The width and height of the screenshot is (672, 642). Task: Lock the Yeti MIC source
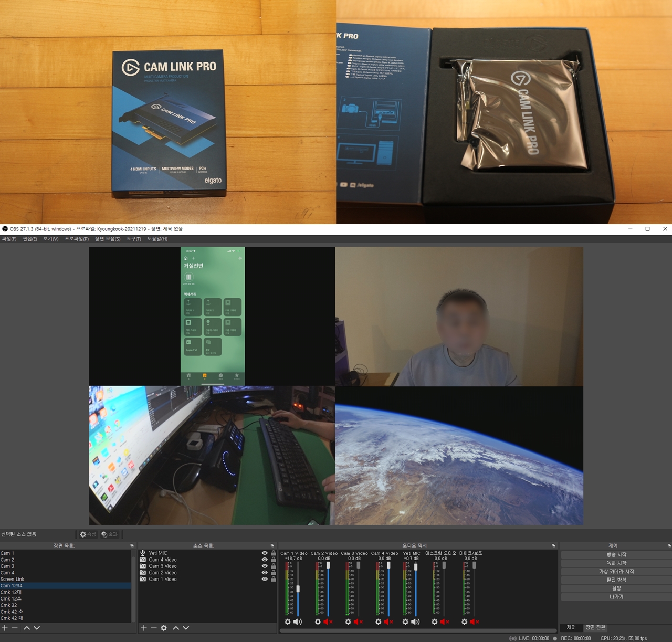pyautogui.click(x=274, y=553)
